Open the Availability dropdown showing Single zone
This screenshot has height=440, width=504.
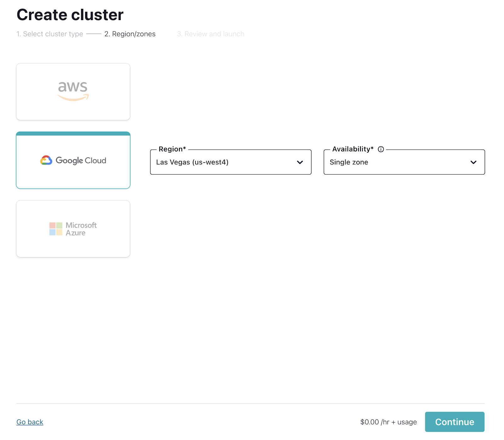[404, 162]
